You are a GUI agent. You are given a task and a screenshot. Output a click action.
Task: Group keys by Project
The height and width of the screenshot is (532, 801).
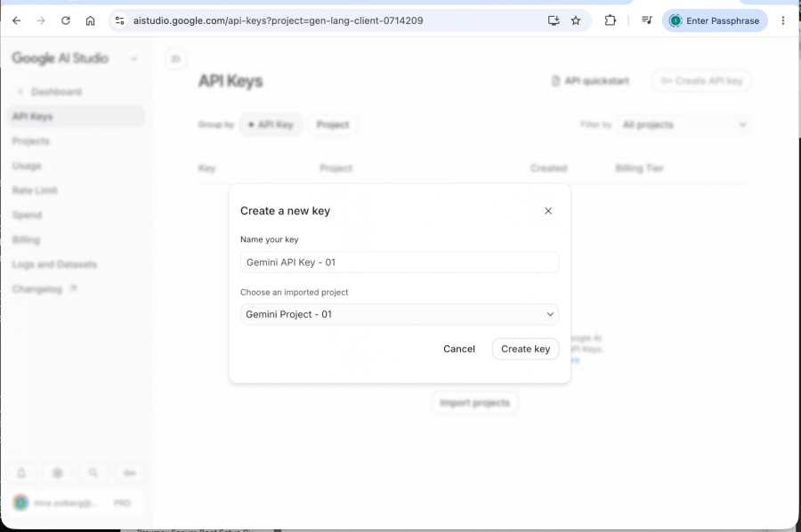(333, 125)
